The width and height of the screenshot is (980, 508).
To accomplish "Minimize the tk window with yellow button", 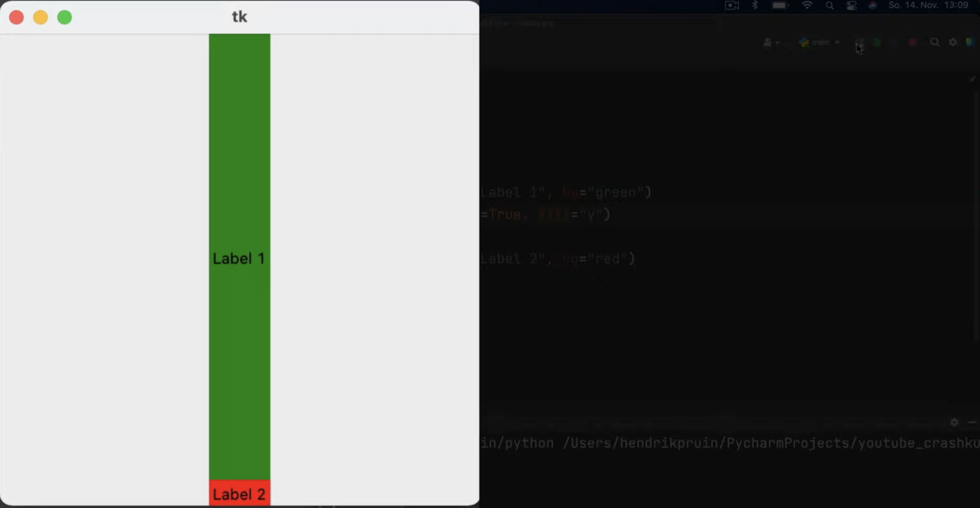I will pos(40,17).
